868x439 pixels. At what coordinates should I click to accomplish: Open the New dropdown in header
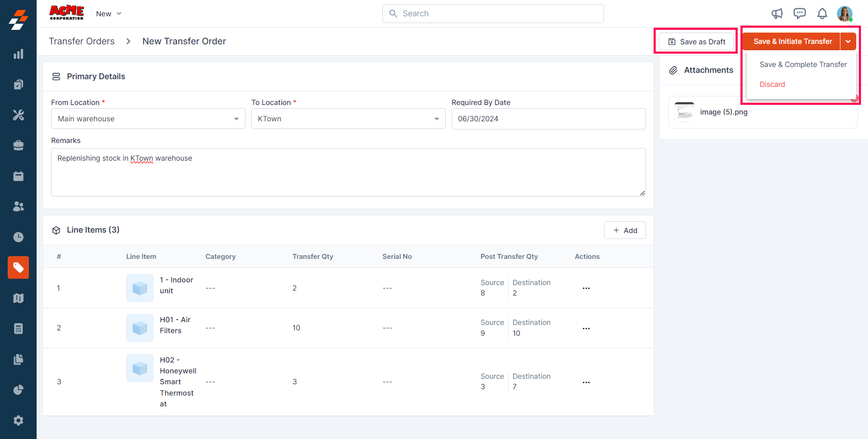[108, 14]
